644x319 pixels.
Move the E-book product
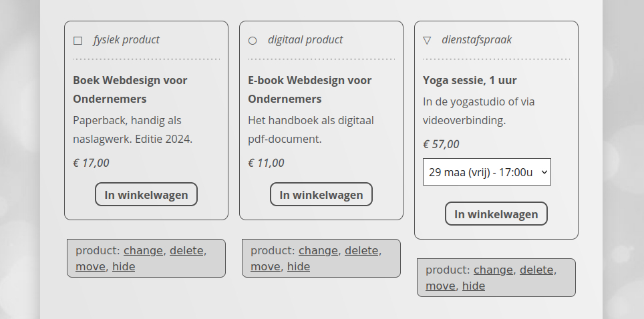point(265,267)
